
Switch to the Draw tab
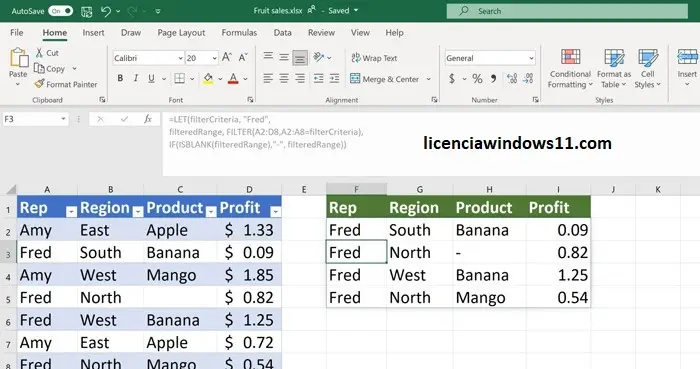coord(131,33)
